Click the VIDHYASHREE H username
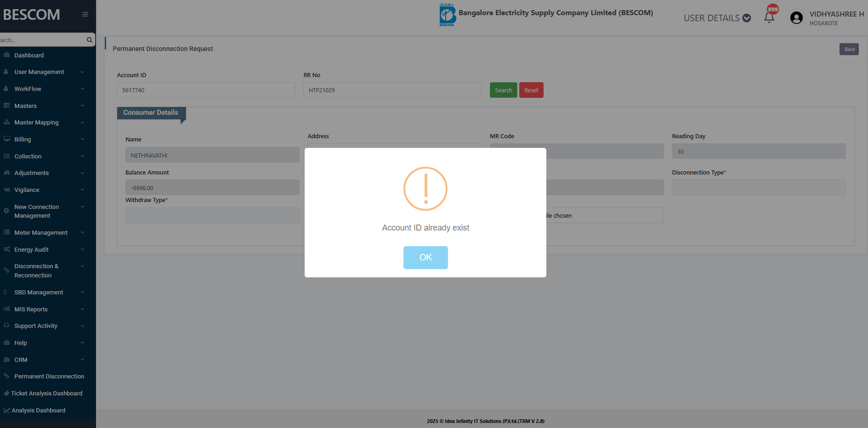Viewport: 868px width, 428px height. click(837, 14)
